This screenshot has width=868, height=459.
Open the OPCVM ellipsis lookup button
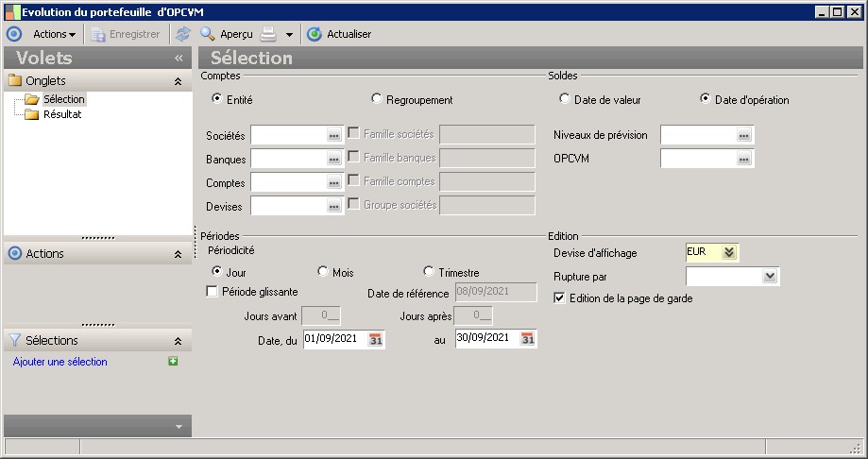pos(744,159)
